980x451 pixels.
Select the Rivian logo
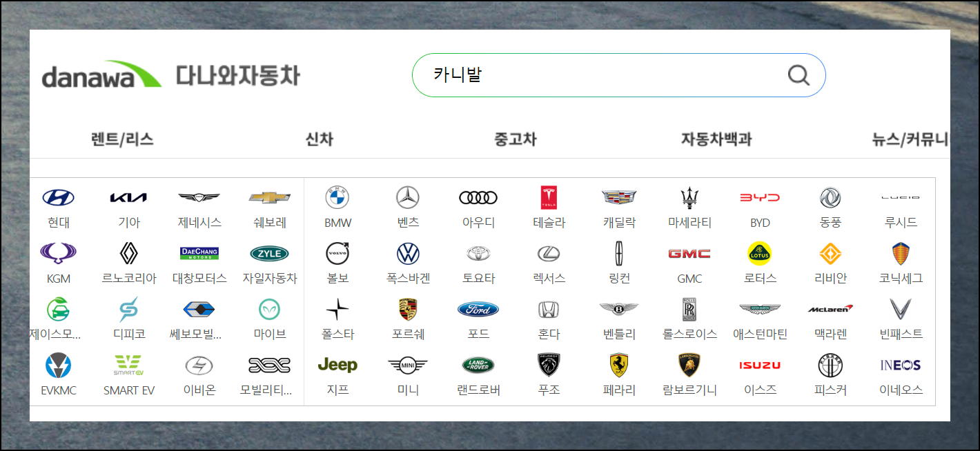click(830, 254)
